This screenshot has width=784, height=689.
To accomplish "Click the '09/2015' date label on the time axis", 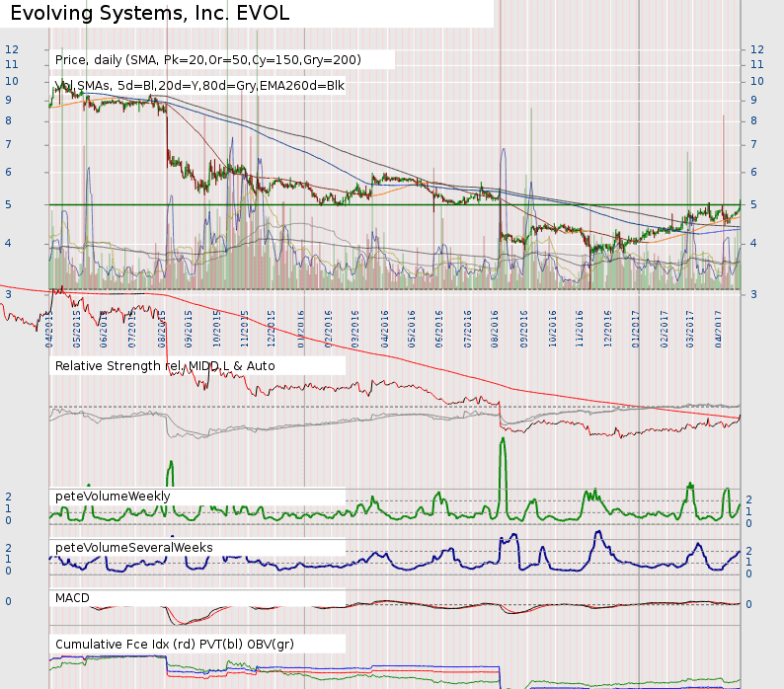I will pyautogui.click(x=189, y=329).
